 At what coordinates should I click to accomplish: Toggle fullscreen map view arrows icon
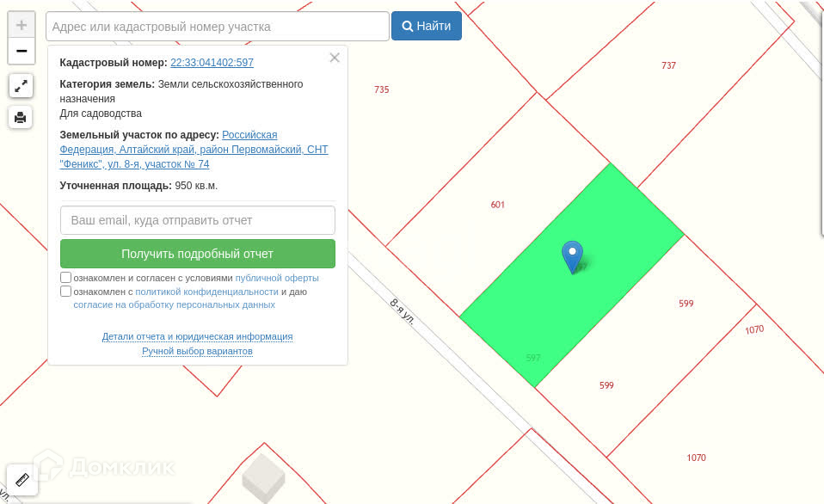pos(21,86)
